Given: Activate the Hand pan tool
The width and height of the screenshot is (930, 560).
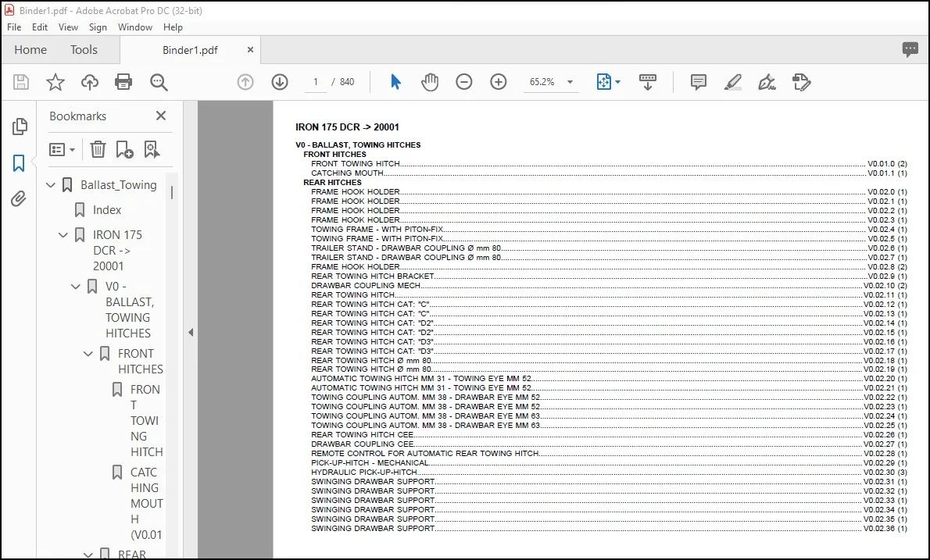Looking at the screenshot, I should click(430, 82).
